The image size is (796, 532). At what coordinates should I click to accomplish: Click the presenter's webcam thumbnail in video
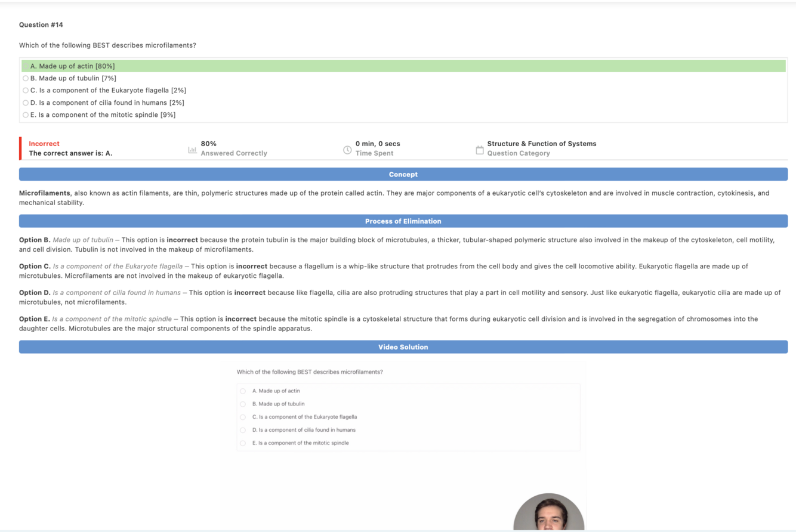548,512
